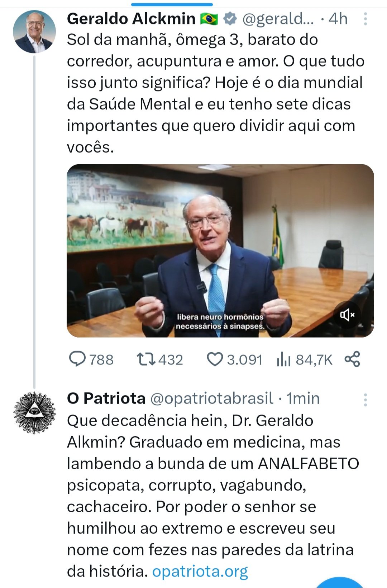Open Geraldo Alckmin's display name profile
Image resolution: width=387 pixels, height=588 pixels.
(131, 19)
